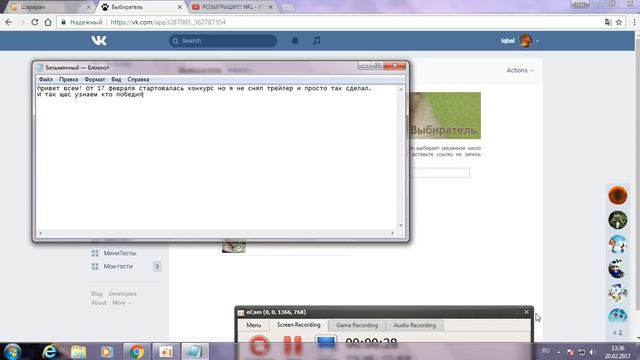Switch to Notepad in the taskbar
The height and width of the screenshot is (360, 640).
(x=194, y=351)
